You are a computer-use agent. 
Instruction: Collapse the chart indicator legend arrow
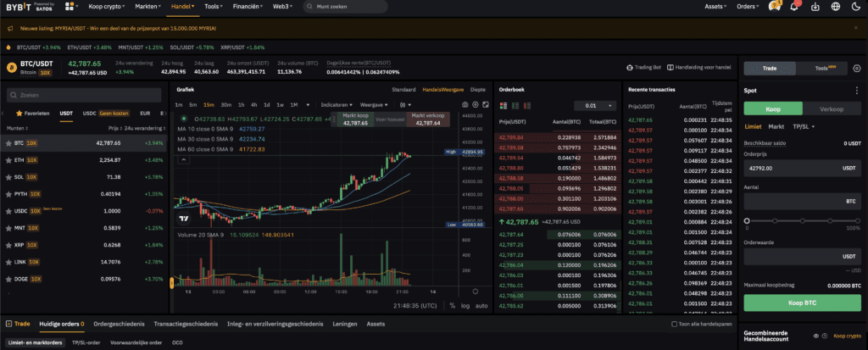tap(184, 159)
